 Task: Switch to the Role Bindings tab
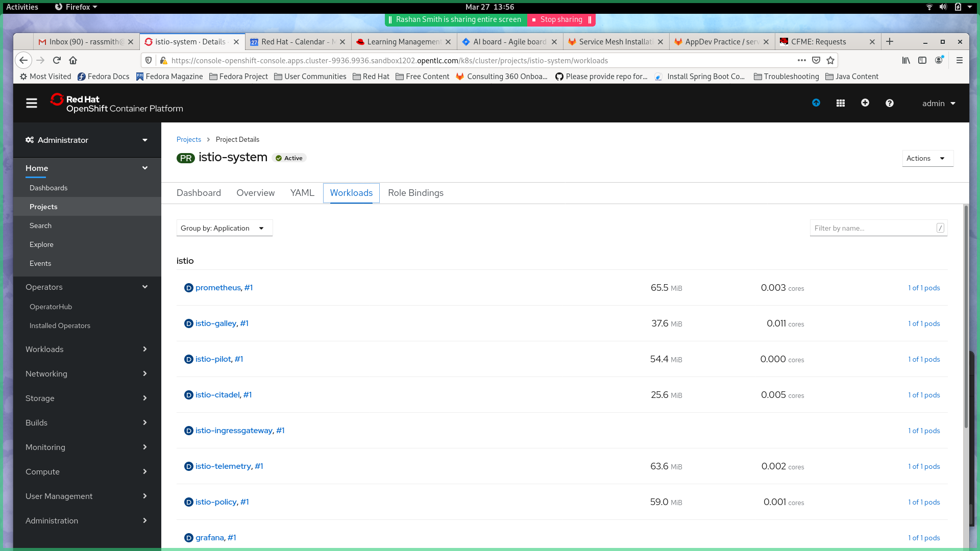click(415, 193)
